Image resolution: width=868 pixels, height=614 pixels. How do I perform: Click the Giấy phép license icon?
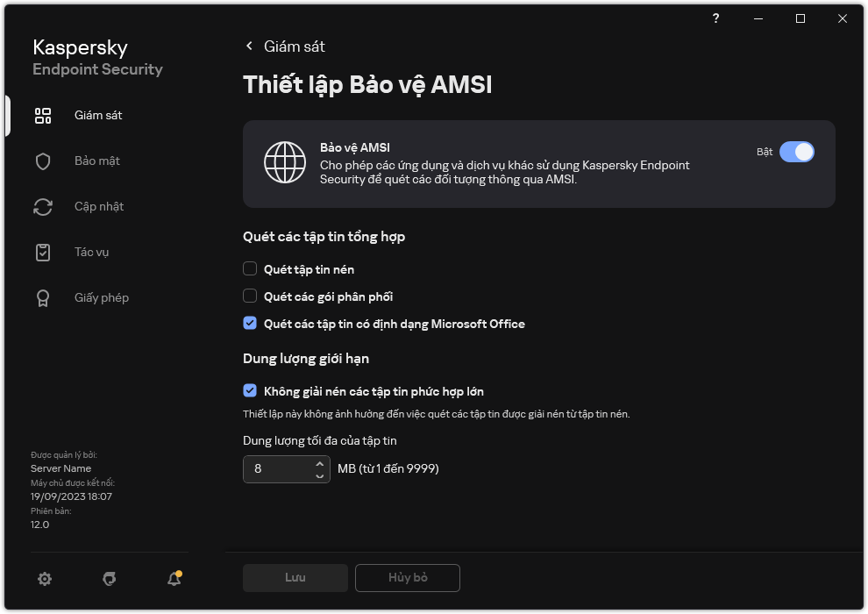(x=43, y=298)
